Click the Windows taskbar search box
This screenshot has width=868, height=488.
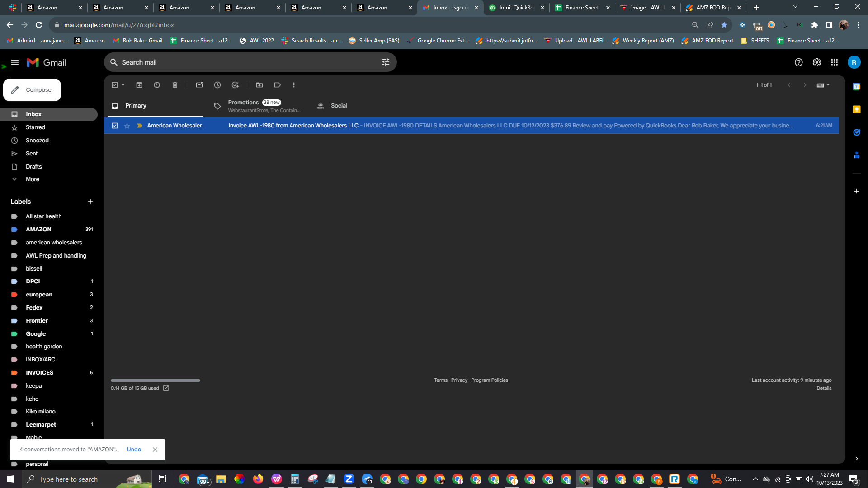87,479
